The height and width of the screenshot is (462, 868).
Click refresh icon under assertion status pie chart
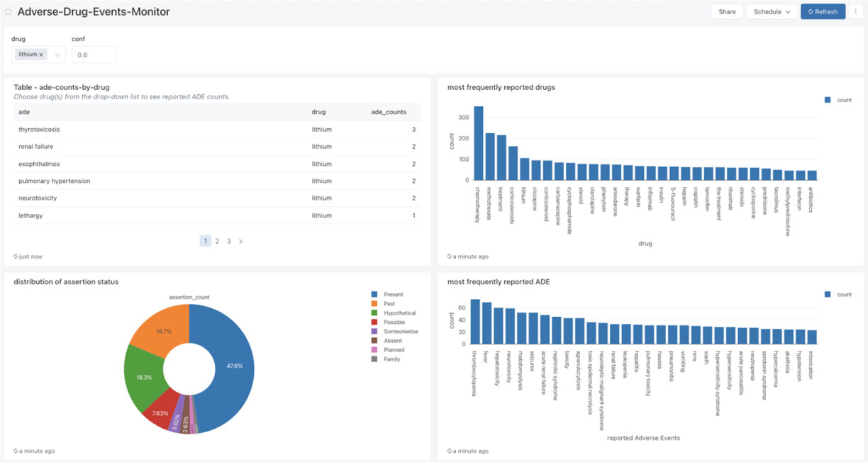[16, 451]
